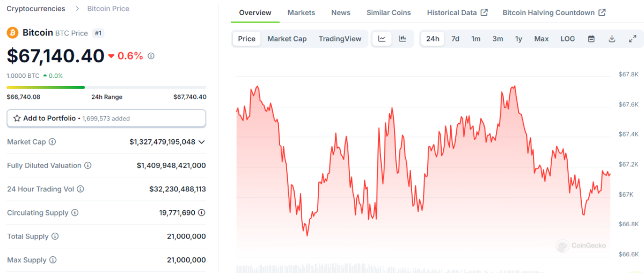Click the $66,740.08 range low
644x273 pixels.
tap(24, 97)
